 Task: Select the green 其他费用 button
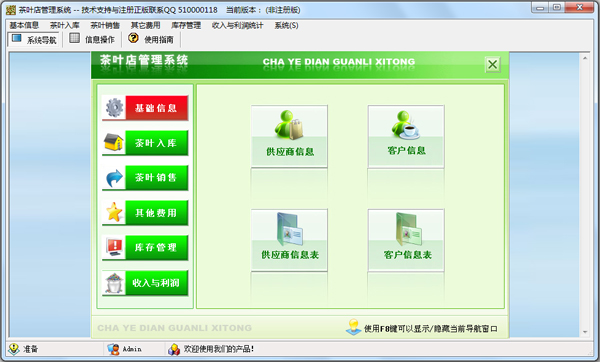157,212
